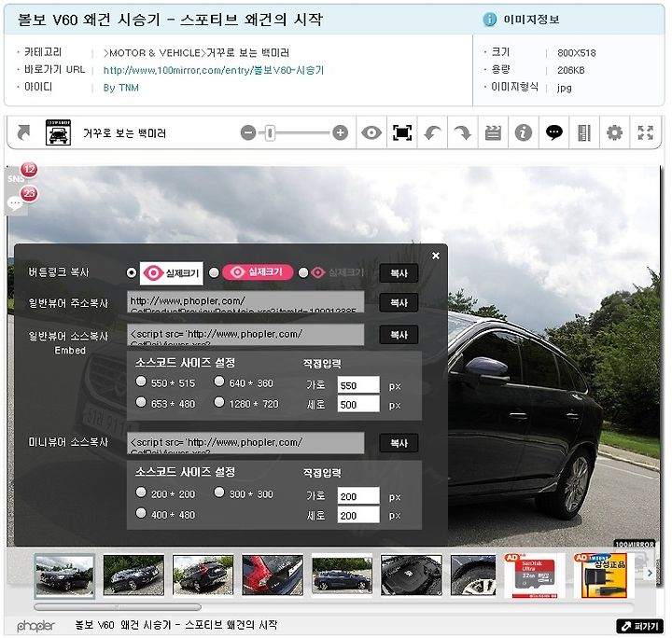Image resolution: width=672 pixels, height=638 pixels.
Task: Select the second car thumbnail
Action: click(x=133, y=576)
